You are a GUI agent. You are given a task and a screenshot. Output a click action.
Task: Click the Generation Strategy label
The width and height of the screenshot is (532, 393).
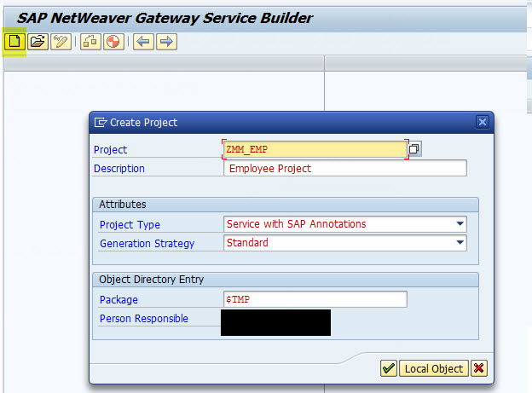click(147, 243)
